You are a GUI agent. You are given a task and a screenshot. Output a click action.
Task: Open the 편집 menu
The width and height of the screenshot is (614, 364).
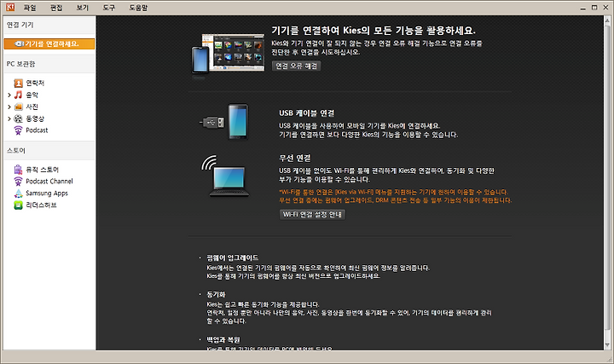[x=56, y=8]
